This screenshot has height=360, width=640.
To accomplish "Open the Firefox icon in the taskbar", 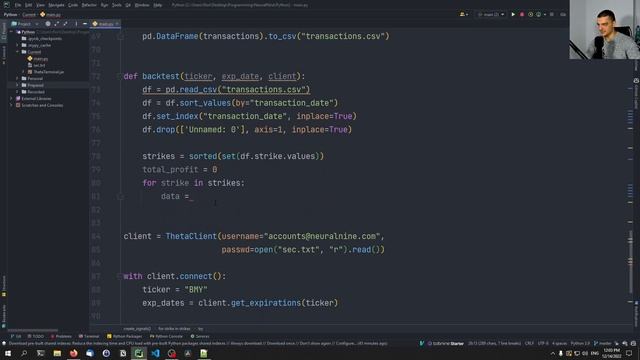I will pyautogui.click(x=73, y=353).
